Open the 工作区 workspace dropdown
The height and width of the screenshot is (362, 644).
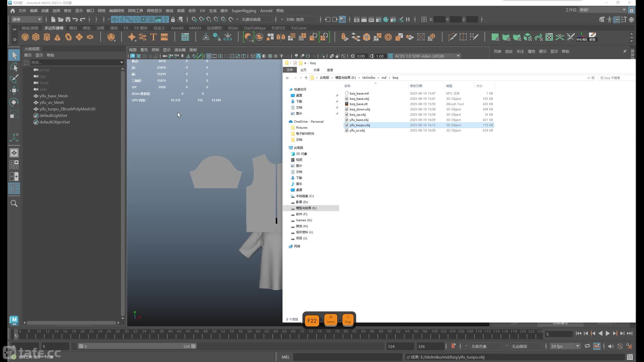coord(602,10)
